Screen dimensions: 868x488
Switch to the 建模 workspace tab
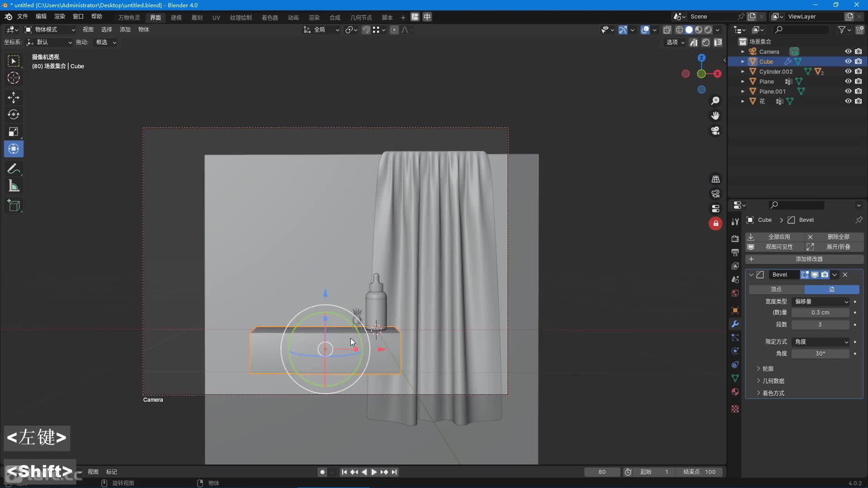(x=176, y=18)
